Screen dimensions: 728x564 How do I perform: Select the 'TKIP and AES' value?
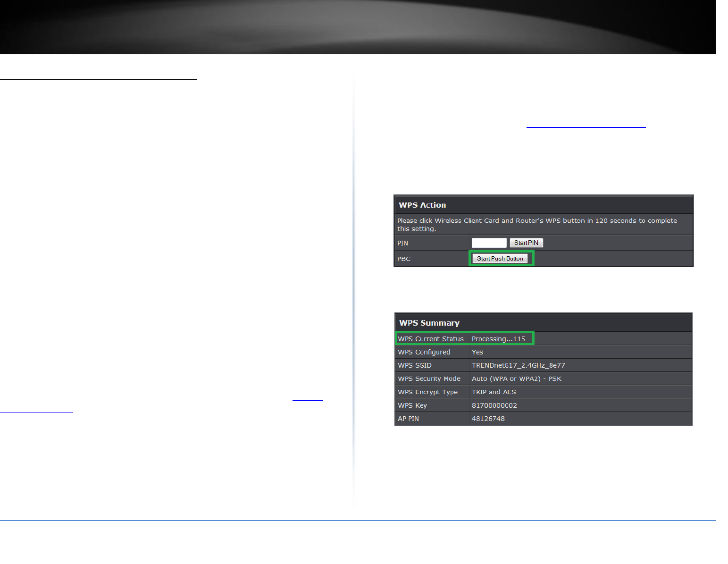click(x=494, y=392)
